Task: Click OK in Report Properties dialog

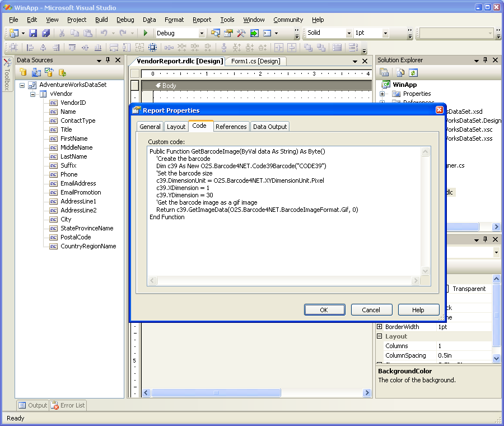Action: 324,309
